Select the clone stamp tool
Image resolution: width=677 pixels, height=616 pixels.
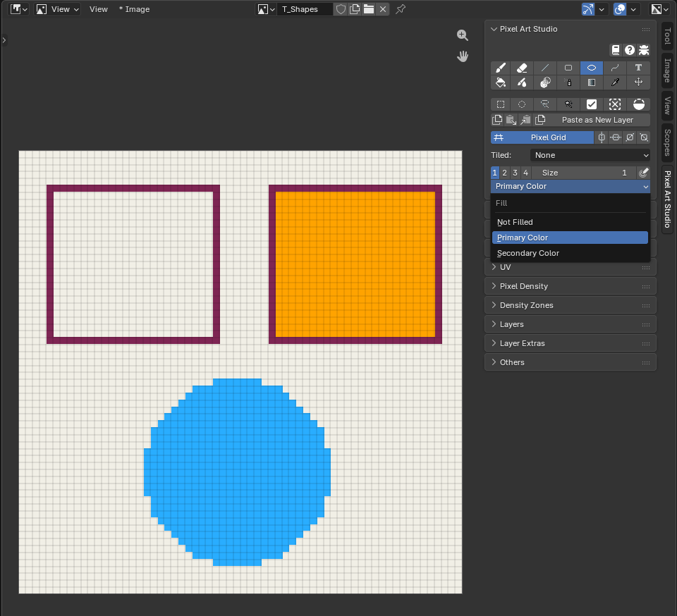coord(545,82)
